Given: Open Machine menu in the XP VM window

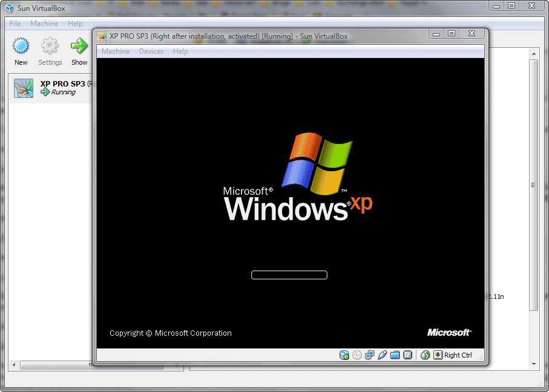Looking at the screenshot, I should [x=116, y=51].
